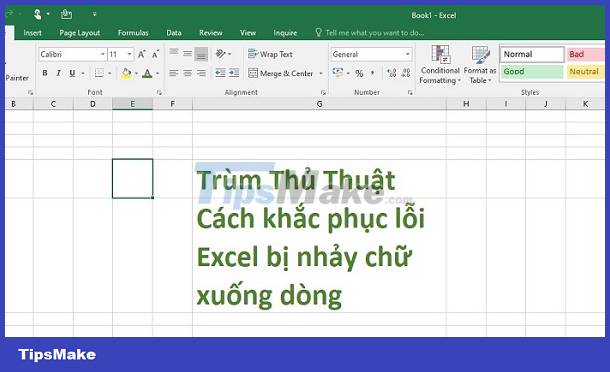
Task: Select column K header
Action: click(x=585, y=104)
